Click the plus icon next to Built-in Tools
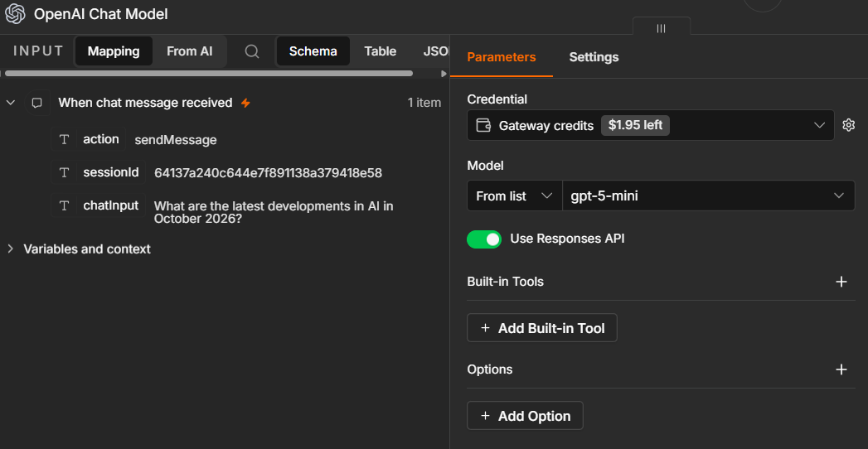This screenshot has height=449, width=868. [841, 282]
